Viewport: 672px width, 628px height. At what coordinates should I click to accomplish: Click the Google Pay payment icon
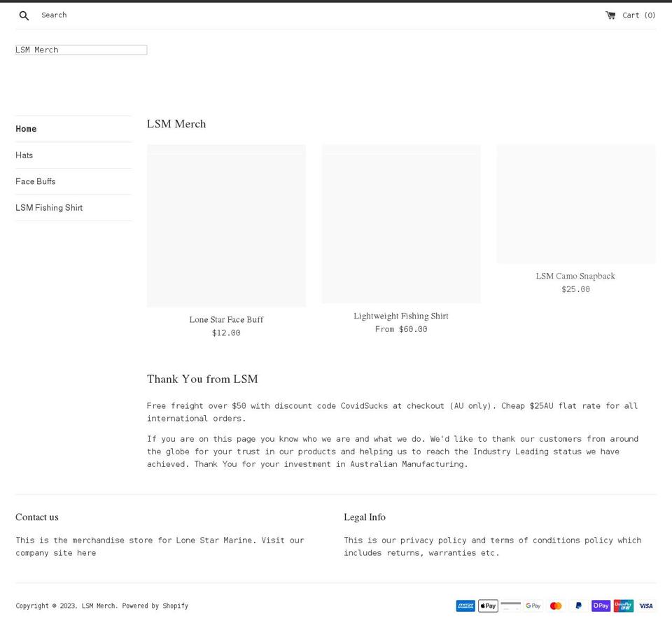pos(533,606)
